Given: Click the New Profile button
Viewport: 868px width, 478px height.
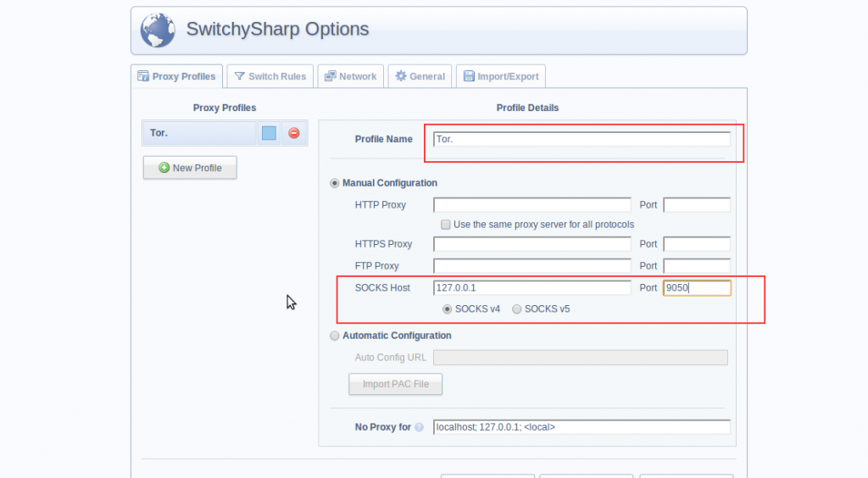Looking at the screenshot, I should click(190, 168).
